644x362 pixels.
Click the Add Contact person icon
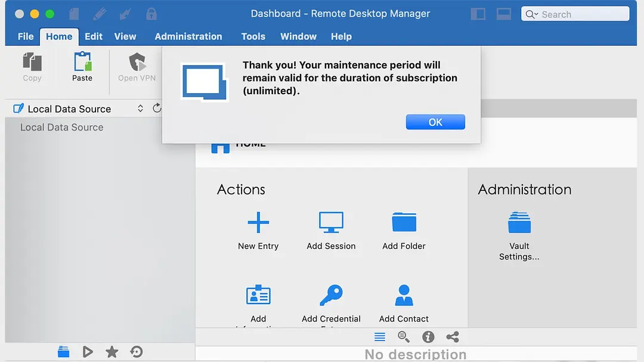tap(404, 295)
